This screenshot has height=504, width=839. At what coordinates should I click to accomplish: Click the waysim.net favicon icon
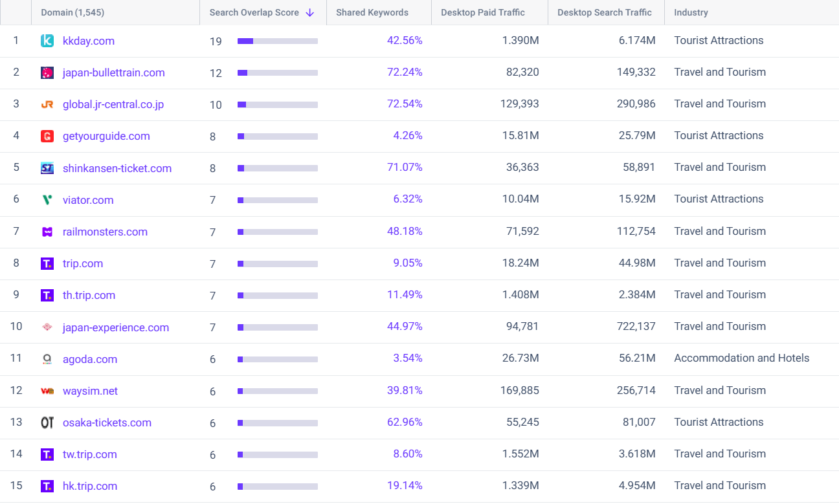tap(47, 391)
